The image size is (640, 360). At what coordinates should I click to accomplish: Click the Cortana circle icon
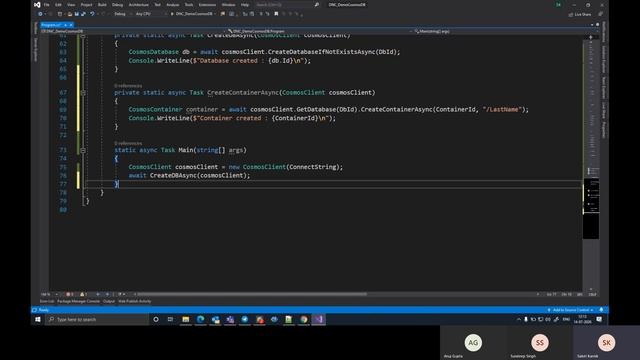click(x=156, y=320)
